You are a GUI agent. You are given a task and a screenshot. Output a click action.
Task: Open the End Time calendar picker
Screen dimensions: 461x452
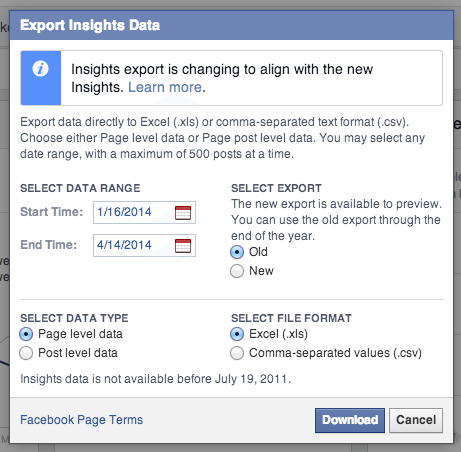point(183,246)
